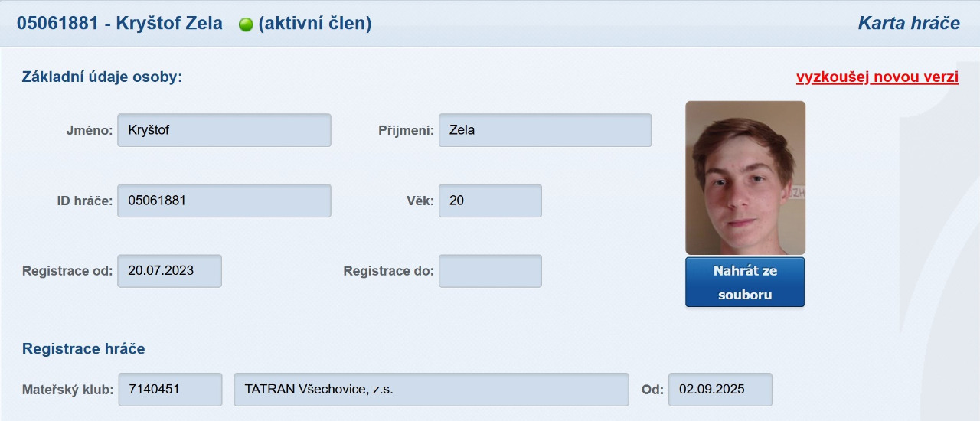
Task: Click the 'Registrace hráče' section heading
Action: pyautogui.click(x=83, y=349)
